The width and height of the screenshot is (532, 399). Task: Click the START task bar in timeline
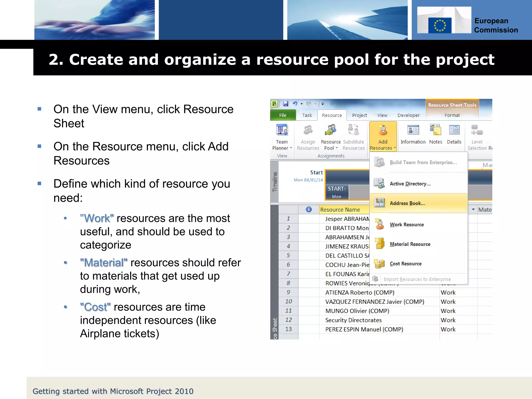(x=337, y=192)
